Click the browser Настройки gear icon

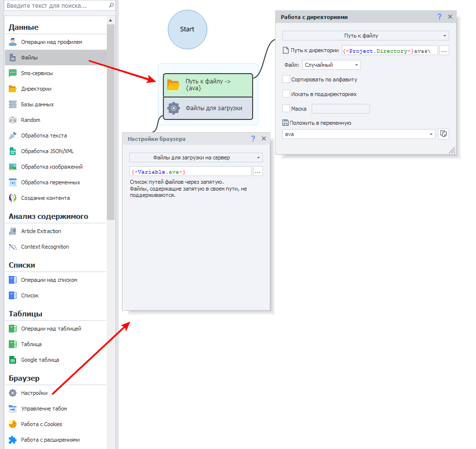[x=13, y=393]
